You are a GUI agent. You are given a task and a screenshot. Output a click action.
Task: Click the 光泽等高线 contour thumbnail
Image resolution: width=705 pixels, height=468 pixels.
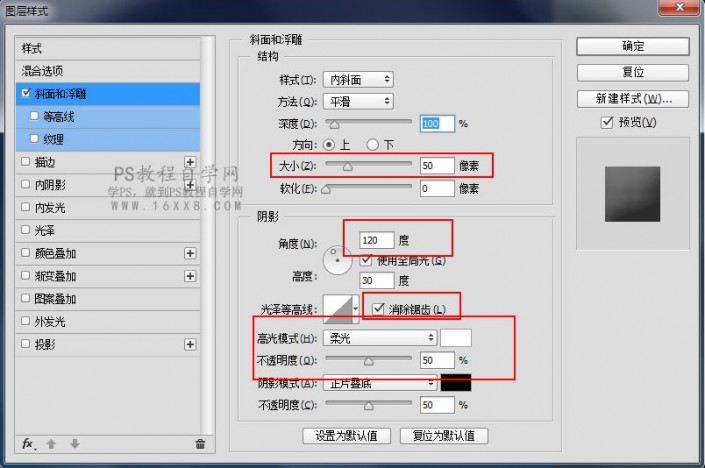338,309
